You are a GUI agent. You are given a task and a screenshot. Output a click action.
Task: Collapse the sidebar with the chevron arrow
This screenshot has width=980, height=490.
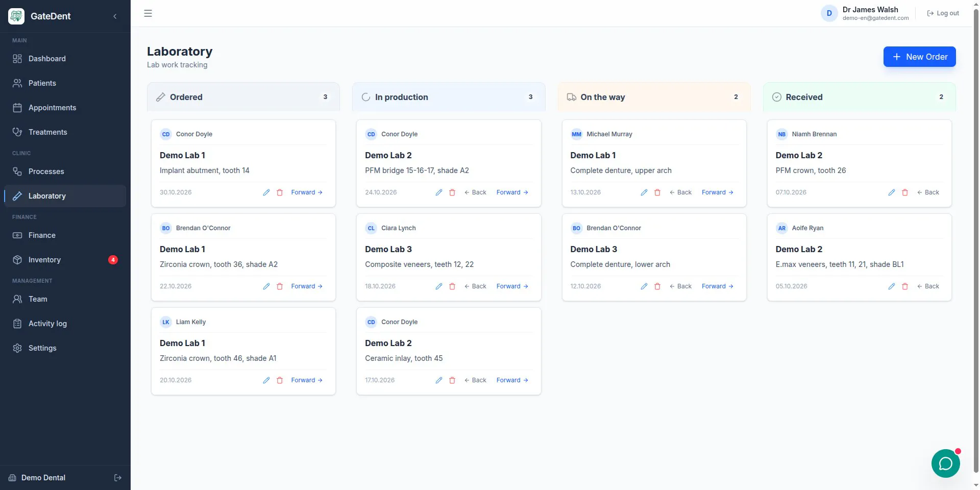click(115, 16)
